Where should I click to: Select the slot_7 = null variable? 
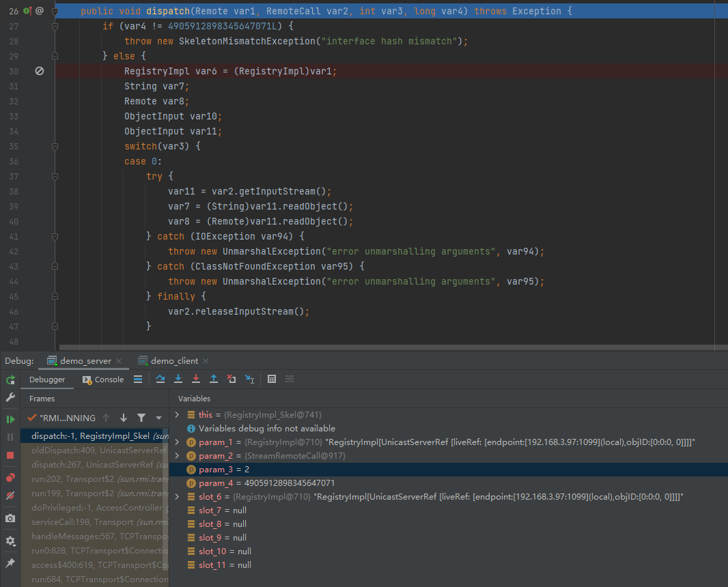(x=449, y=511)
